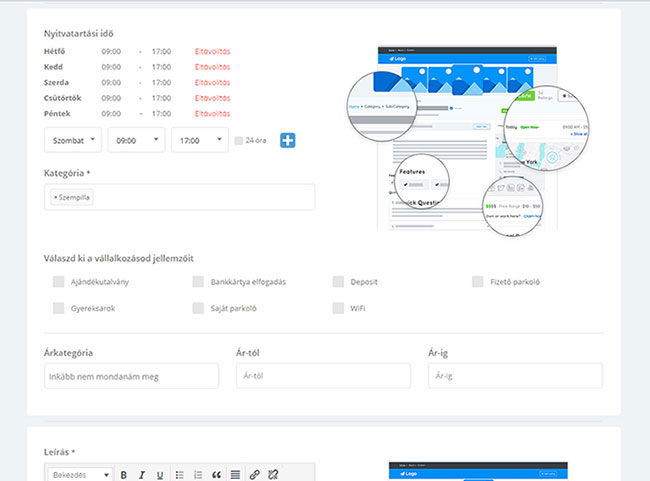Screen dimensions: 650x481
Task: Check the Fizető parkoló option
Action: [478, 282]
